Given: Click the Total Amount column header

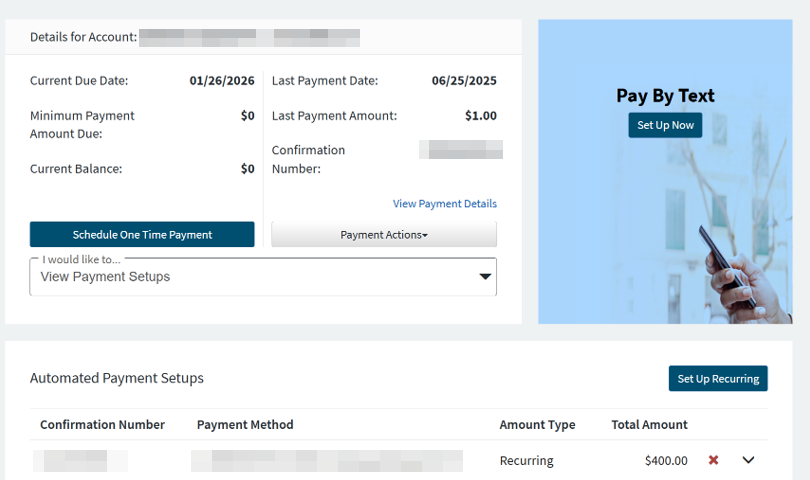Looking at the screenshot, I should (649, 425).
